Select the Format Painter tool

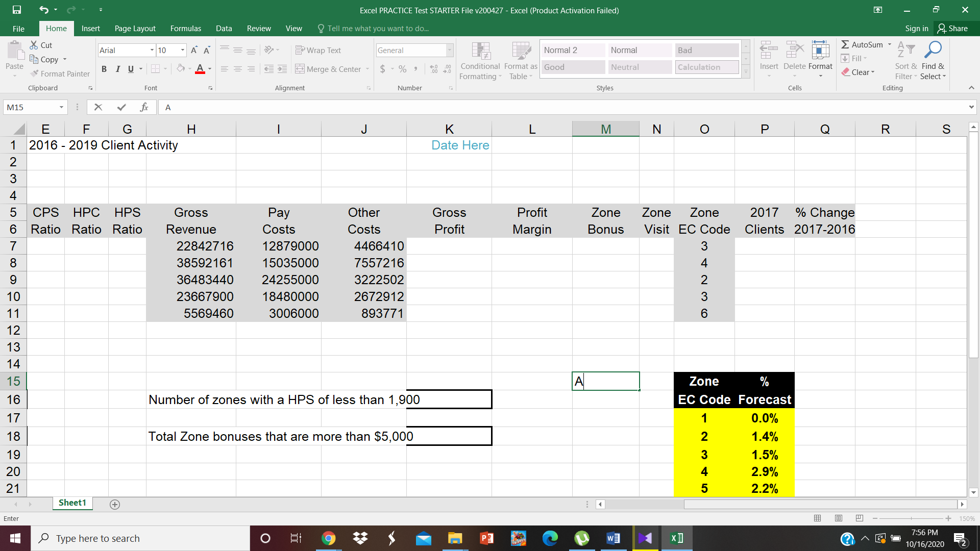[x=60, y=73]
